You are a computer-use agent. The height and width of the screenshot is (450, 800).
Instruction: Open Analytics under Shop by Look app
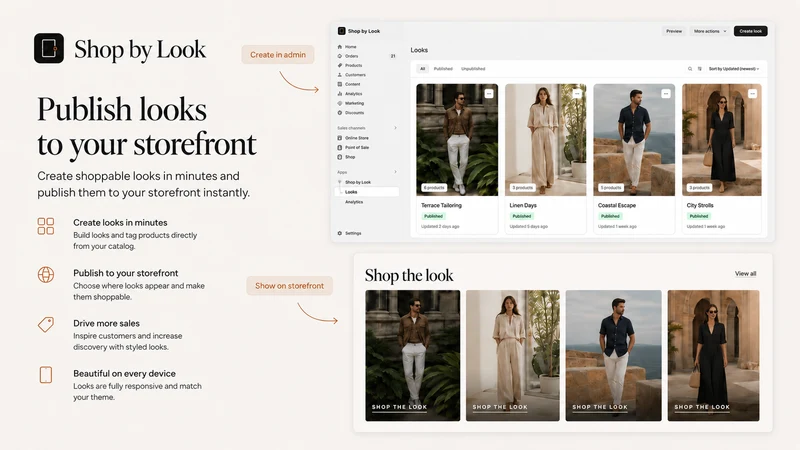354,202
